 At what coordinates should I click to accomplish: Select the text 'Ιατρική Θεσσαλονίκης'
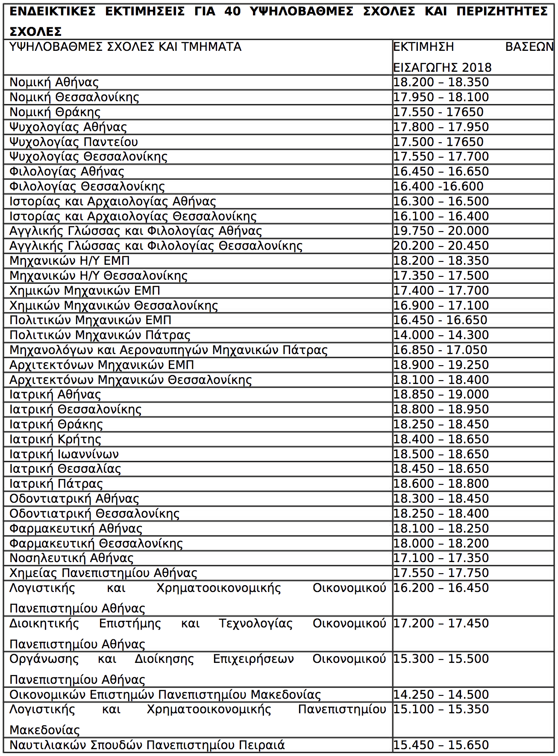tap(75, 410)
